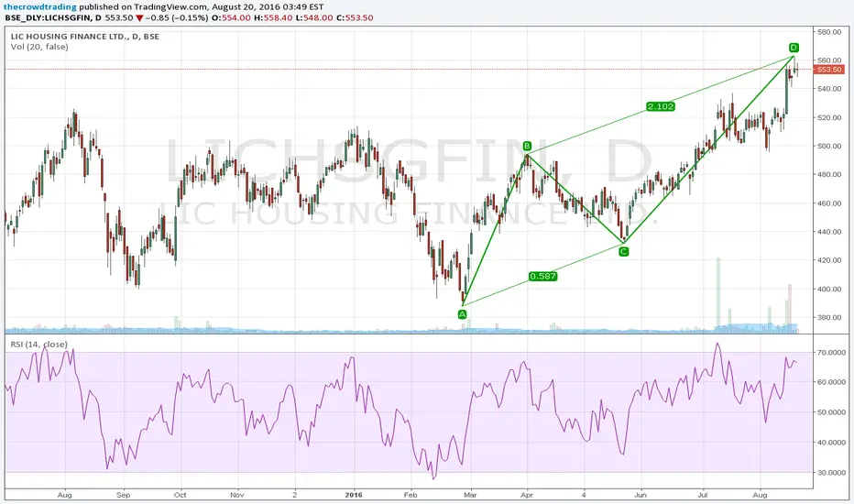Image resolution: width=854 pixels, height=504 pixels.
Task: Click pattern point D marker
Action: (x=794, y=48)
